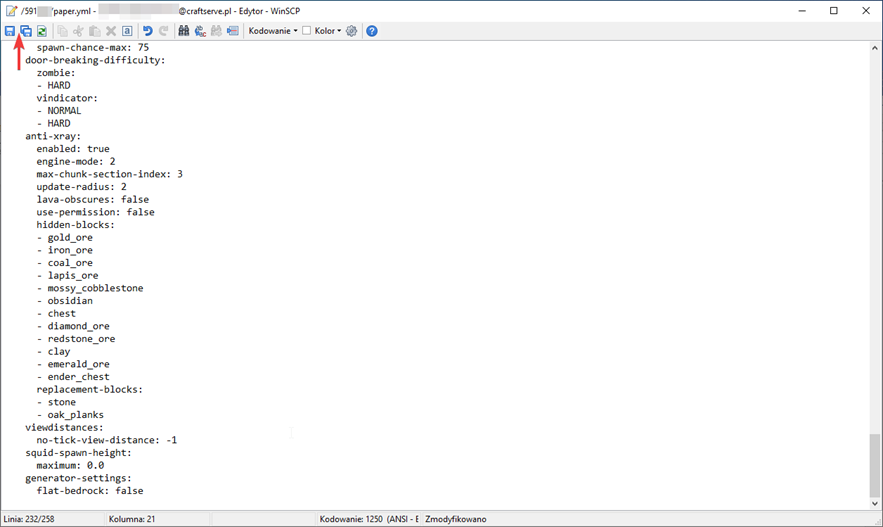
Task: Expand the Kolor dropdown menu
Action: coord(327,31)
